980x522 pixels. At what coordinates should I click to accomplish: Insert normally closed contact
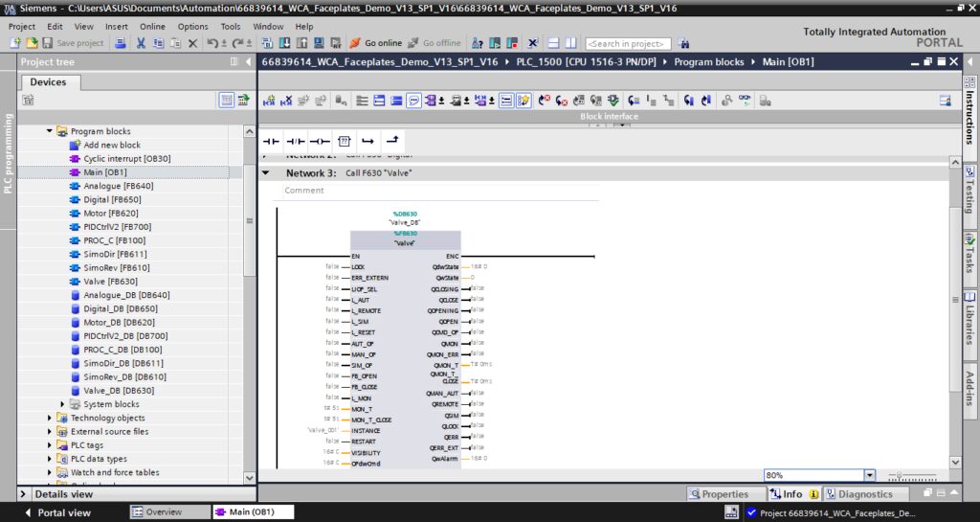[x=296, y=142]
